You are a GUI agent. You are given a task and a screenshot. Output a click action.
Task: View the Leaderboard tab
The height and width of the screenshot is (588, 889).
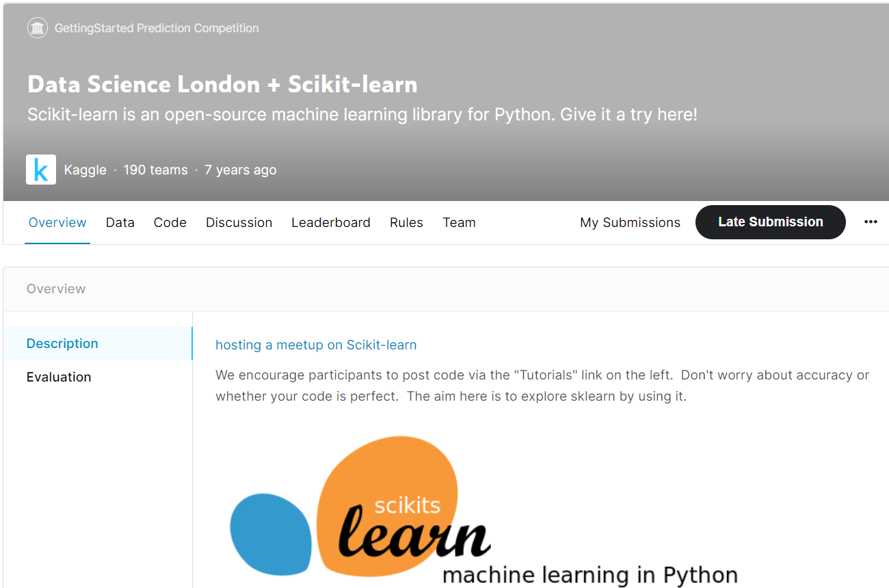point(331,222)
